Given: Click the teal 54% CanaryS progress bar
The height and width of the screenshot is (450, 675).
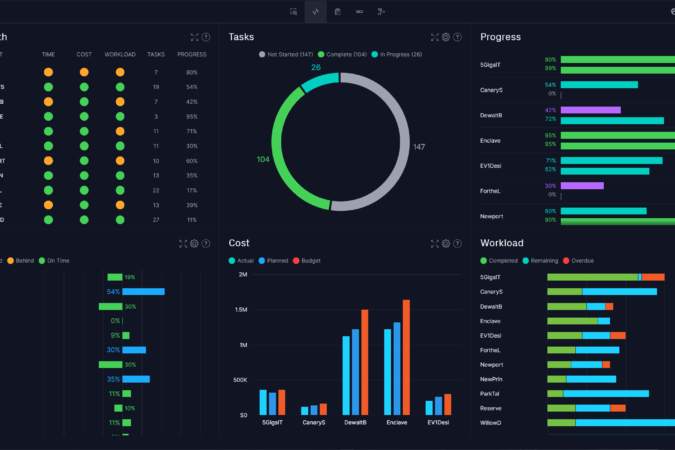Looking at the screenshot, I should pos(599,85).
